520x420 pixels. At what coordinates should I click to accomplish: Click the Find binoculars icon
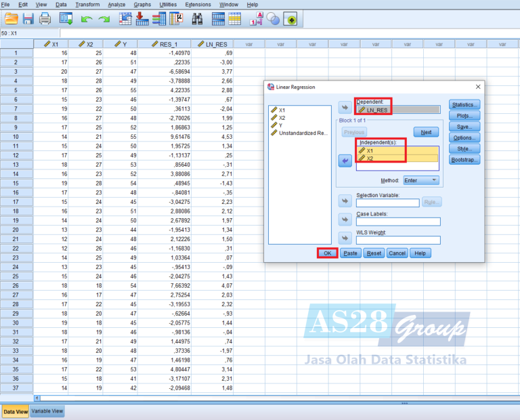(x=197, y=19)
